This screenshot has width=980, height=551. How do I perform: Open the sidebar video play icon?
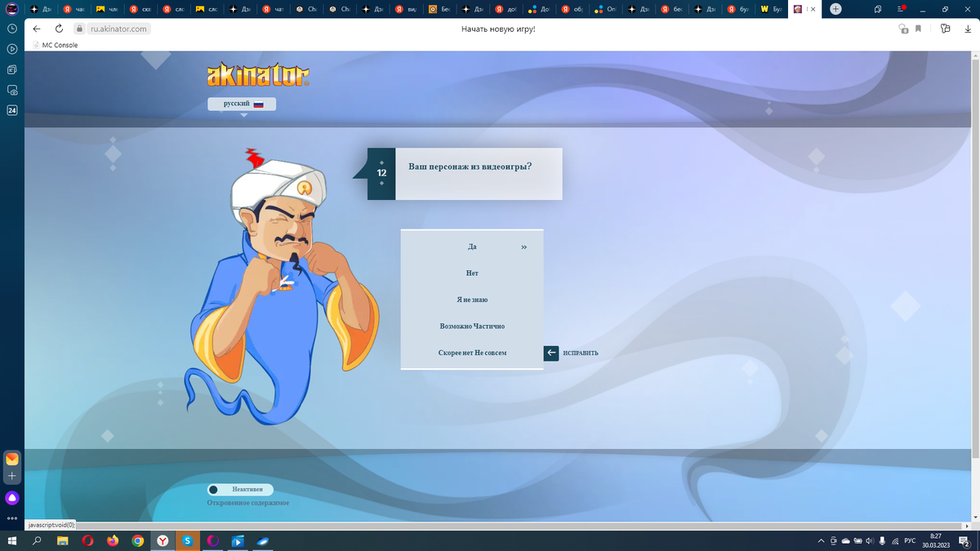click(12, 49)
